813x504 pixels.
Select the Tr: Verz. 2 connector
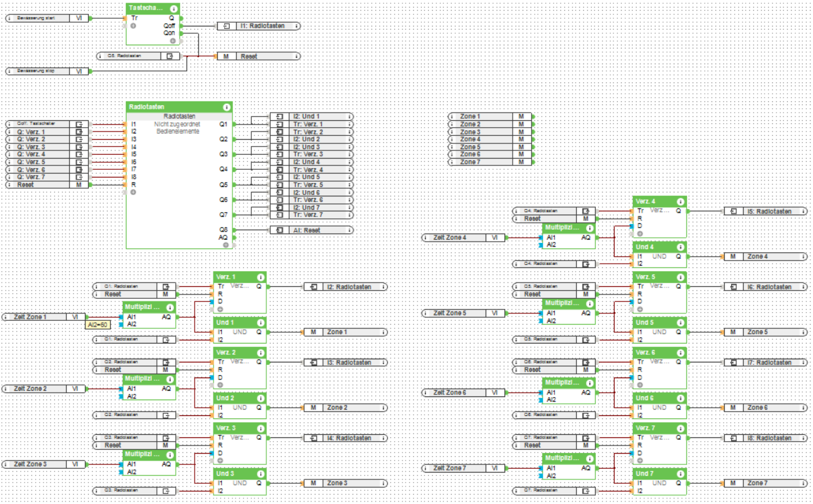[x=312, y=132]
